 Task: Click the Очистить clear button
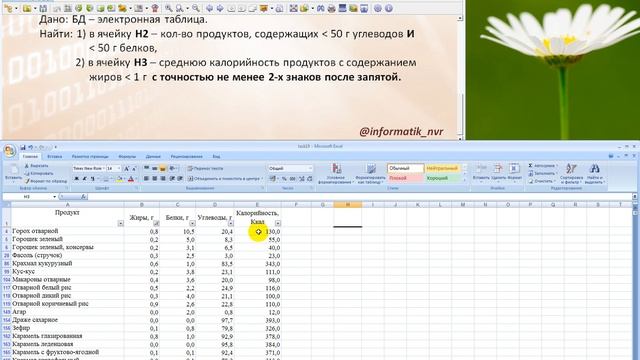(541, 181)
